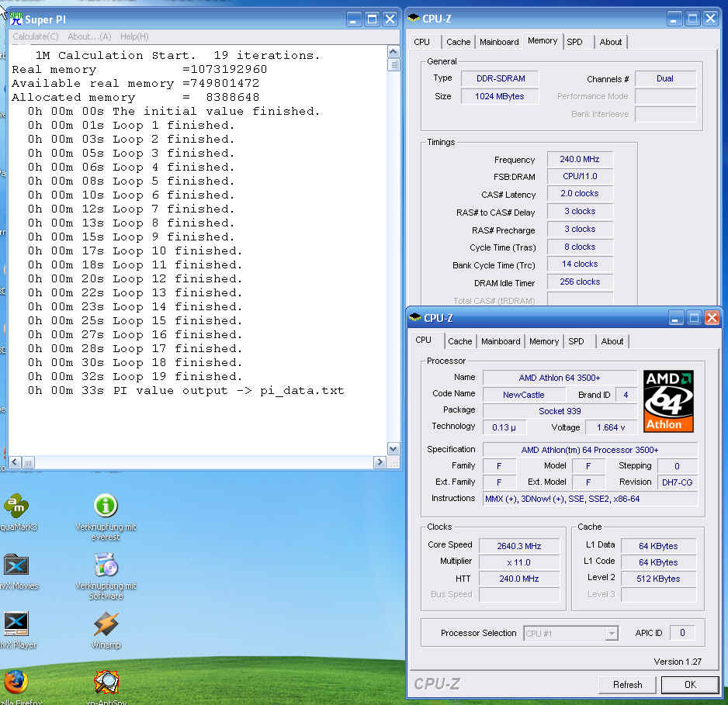Click the Core Speed value 2640.3 MHz
This screenshot has height=705, width=728.
[519, 546]
